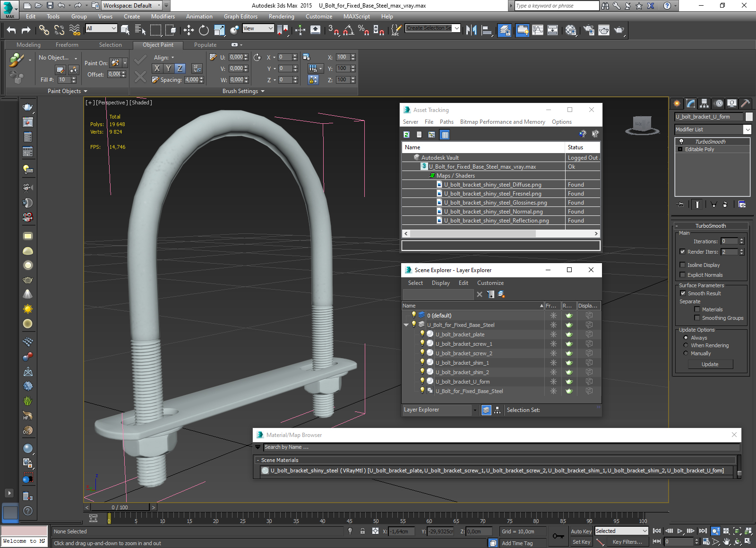Open the Graph Editors menu
This screenshot has height=548, width=756.
(x=241, y=17)
